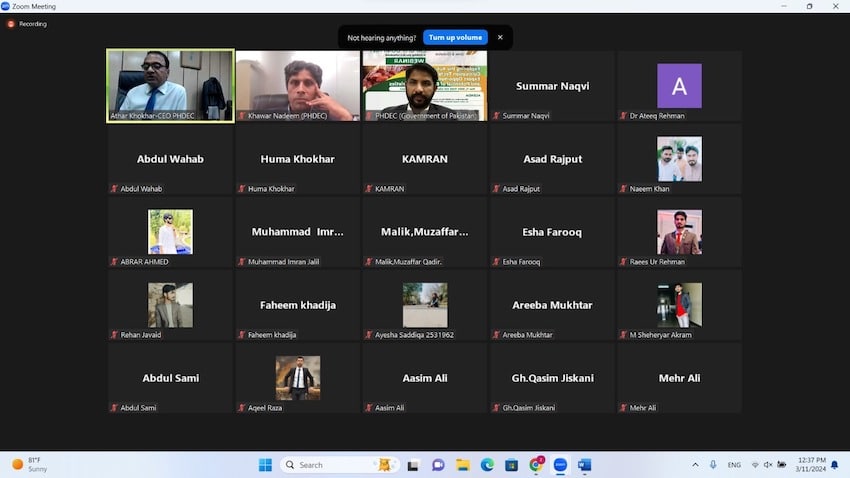
Task: Click muted mic icon beside Esha Farooq
Action: (496, 262)
